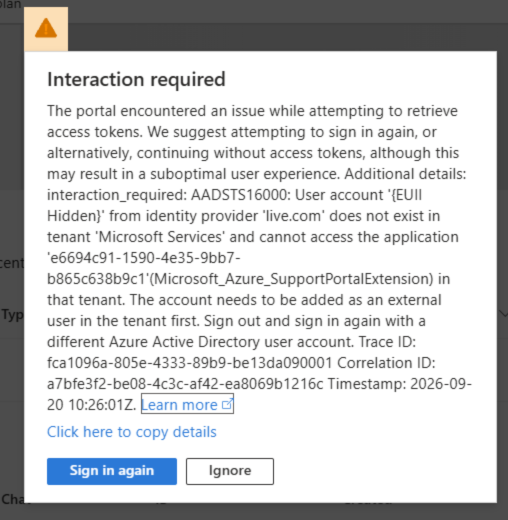The width and height of the screenshot is (508, 520).
Task: Click the Correlation ID value a7bfe3f2-be08
Action: coord(185,384)
